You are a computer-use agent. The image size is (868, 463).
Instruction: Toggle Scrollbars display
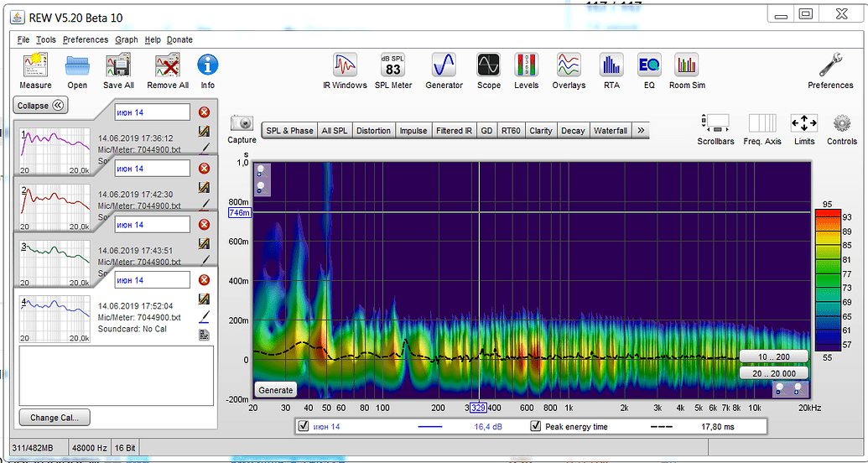(715, 124)
